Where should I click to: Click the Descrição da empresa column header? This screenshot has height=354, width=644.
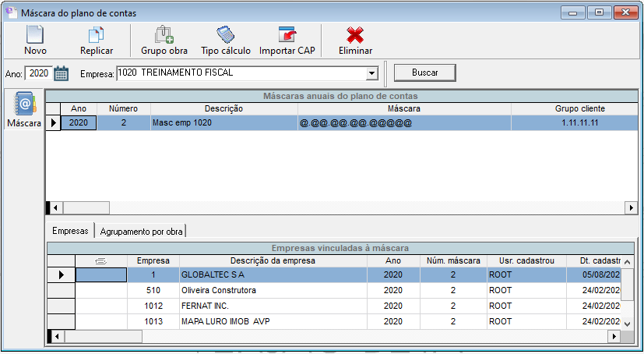coord(273,260)
